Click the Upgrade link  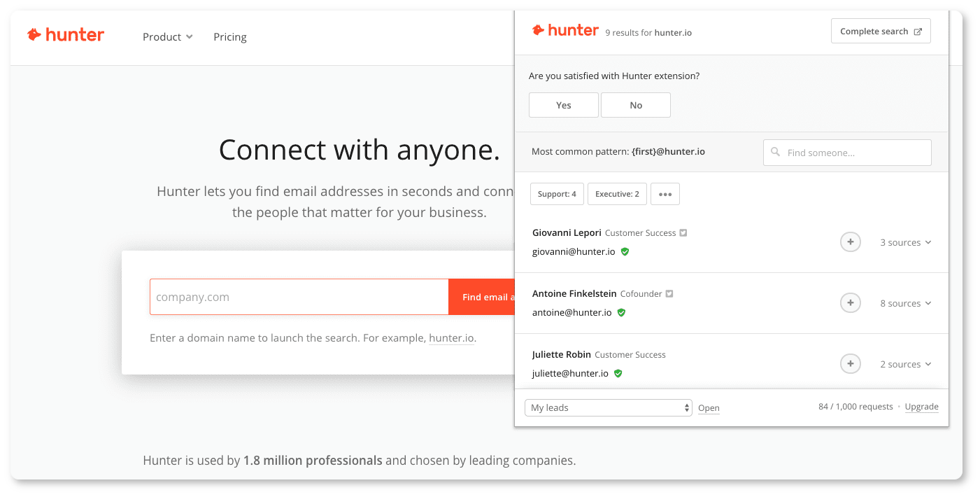pos(922,407)
